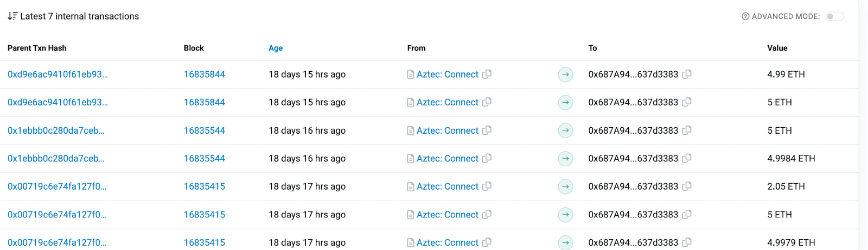Click the contract file icon in the first row
The height and width of the screenshot is (250, 868).
pyautogui.click(x=411, y=74)
